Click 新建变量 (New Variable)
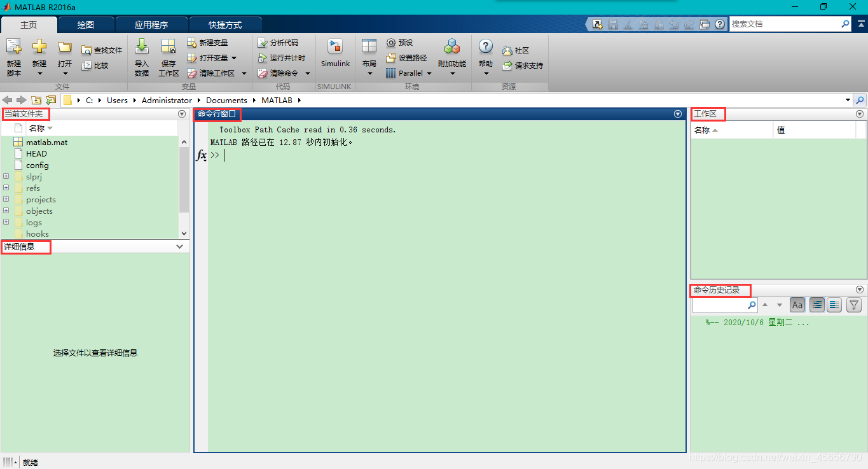The width and height of the screenshot is (868, 469). coord(207,43)
